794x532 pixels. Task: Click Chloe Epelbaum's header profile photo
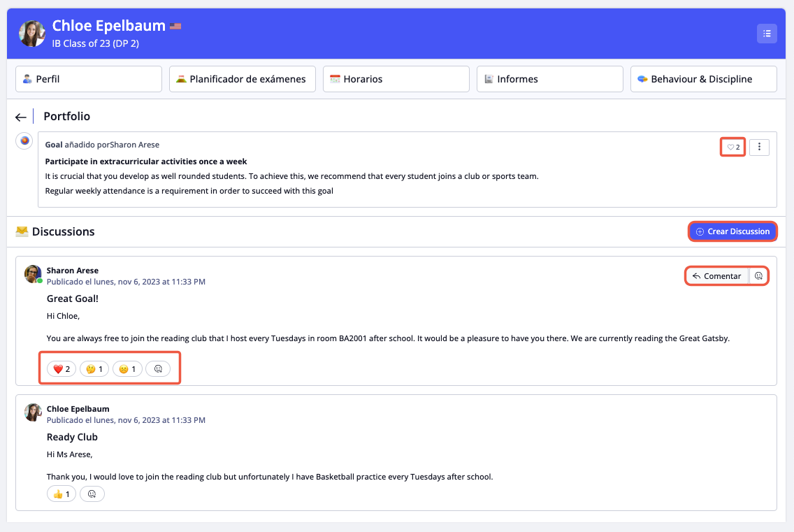(x=32, y=34)
